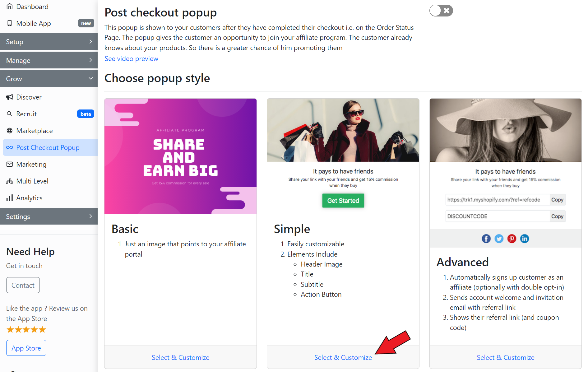The width and height of the screenshot is (588, 372).
Task: Click the Basic popup style thumbnail
Action: 180,156
